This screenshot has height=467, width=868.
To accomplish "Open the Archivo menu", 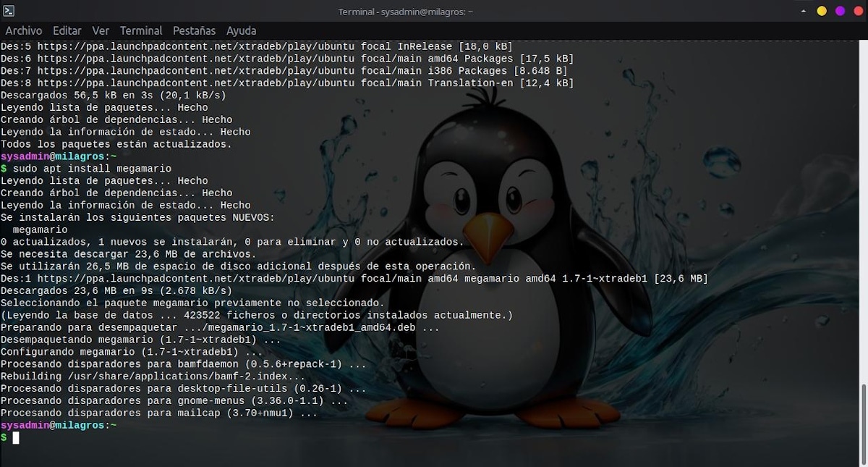I will coord(24,31).
